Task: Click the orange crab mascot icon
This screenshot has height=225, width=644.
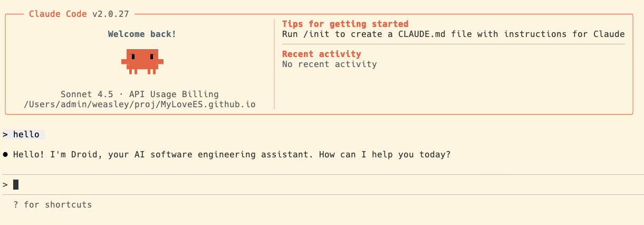Action: coord(142,61)
